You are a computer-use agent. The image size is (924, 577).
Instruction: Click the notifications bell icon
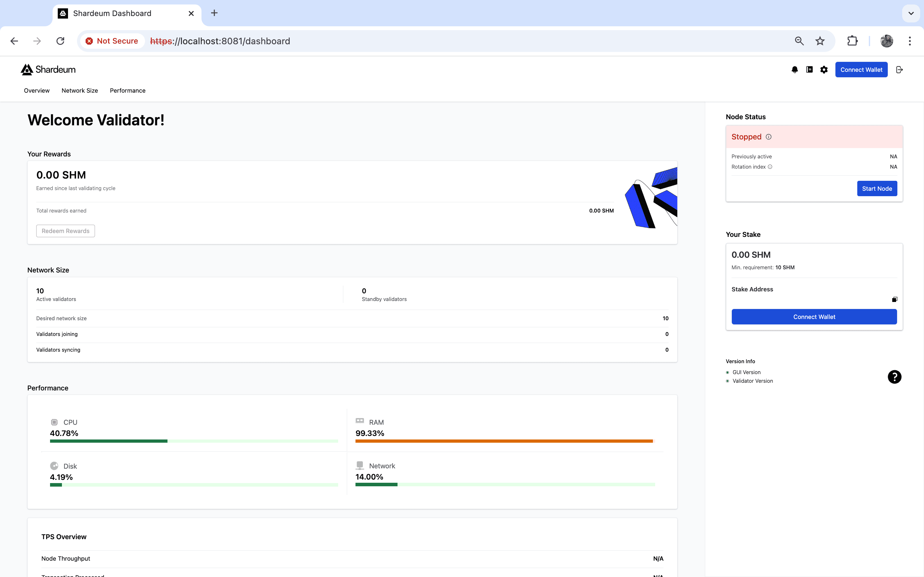[795, 70]
